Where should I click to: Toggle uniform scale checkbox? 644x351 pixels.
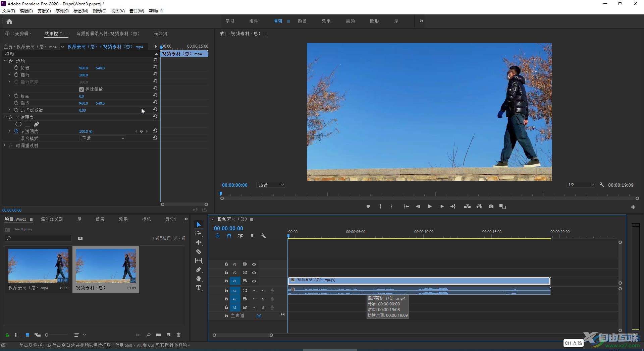[81, 89]
